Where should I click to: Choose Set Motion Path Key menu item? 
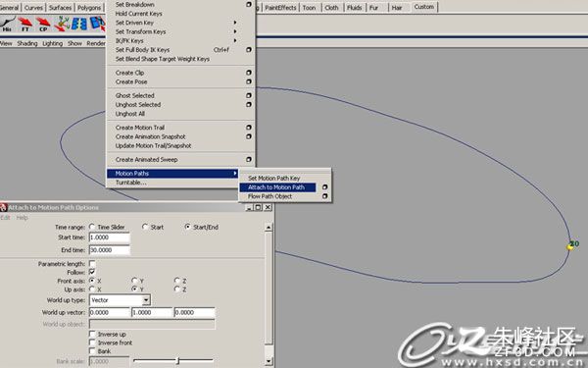point(274,178)
